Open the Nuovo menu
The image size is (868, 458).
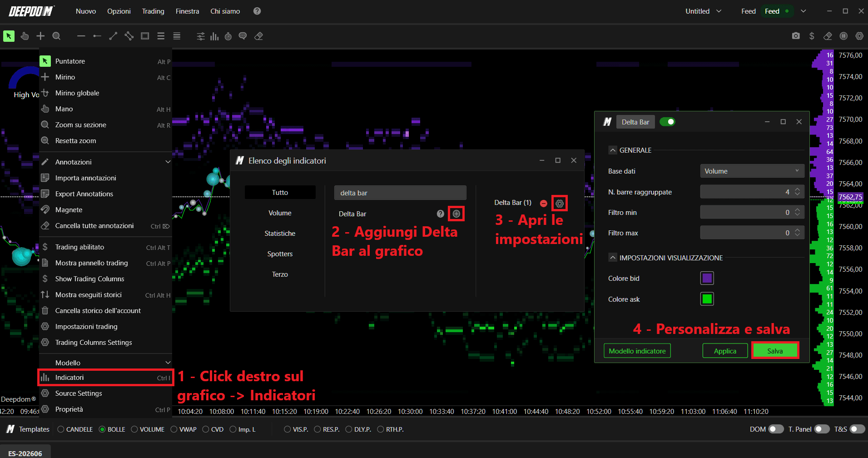click(x=86, y=11)
